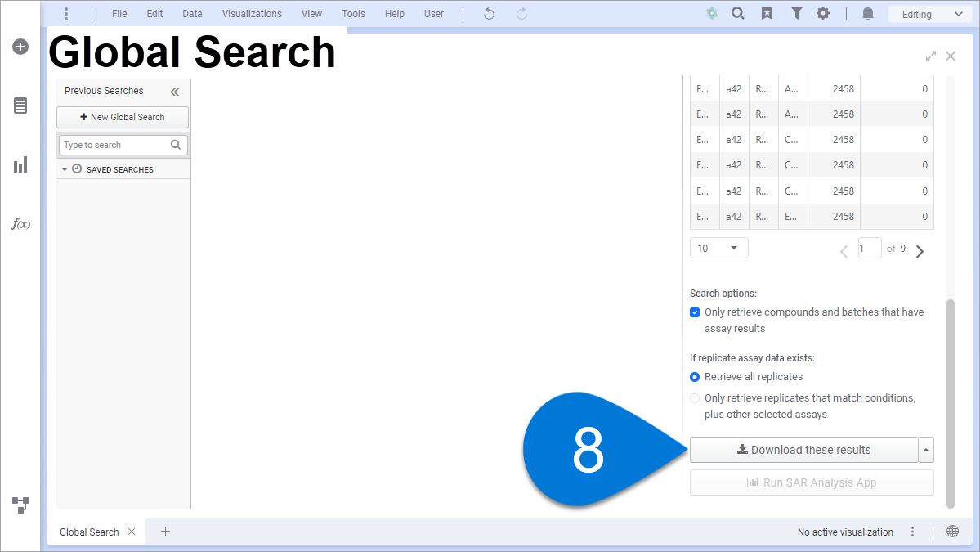Viewport: 980px width, 552px height.
Task: Open the Editing mode dropdown
Action: point(931,14)
